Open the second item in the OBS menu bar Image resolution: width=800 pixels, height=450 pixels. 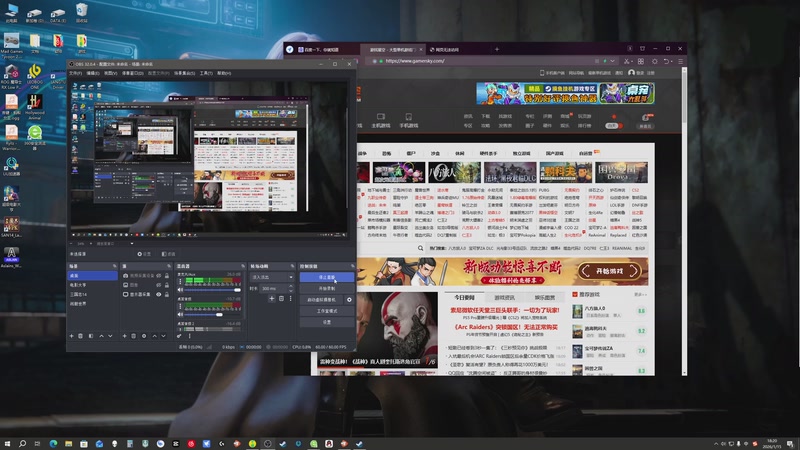93,73
